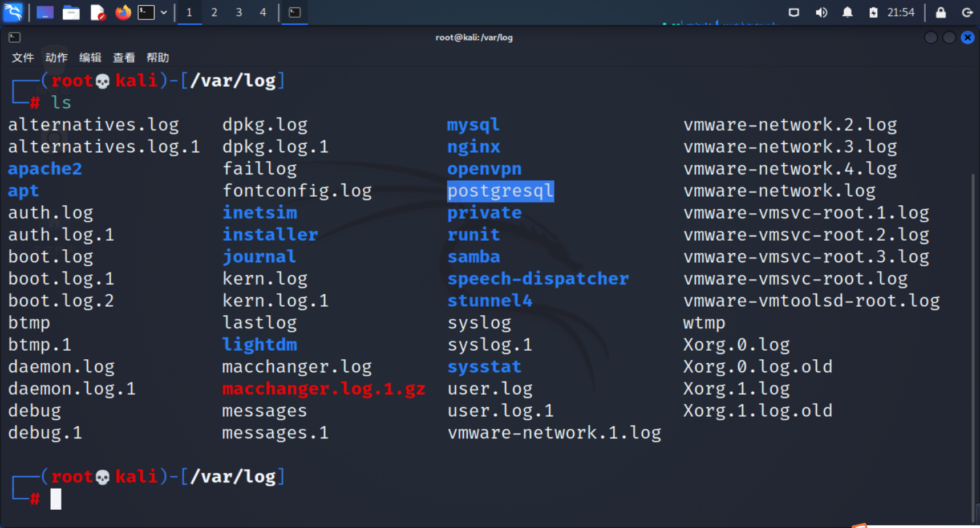Open the 动作 menu
980x528 pixels.
coord(56,58)
